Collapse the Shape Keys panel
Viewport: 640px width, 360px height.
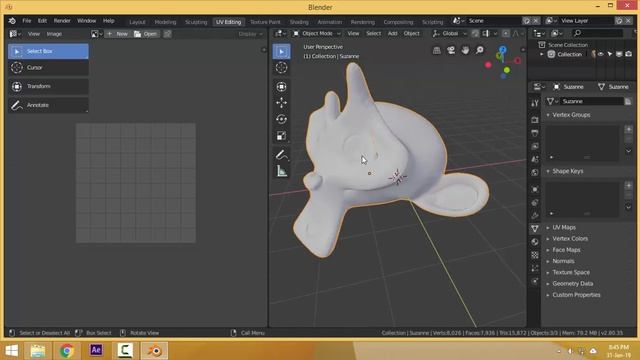pyautogui.click(x=548, y=171)
